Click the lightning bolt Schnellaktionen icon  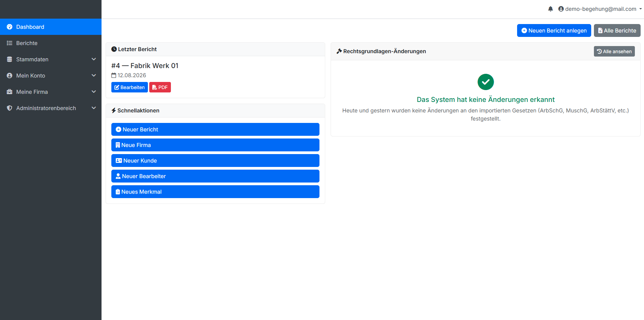coord(114,110)
